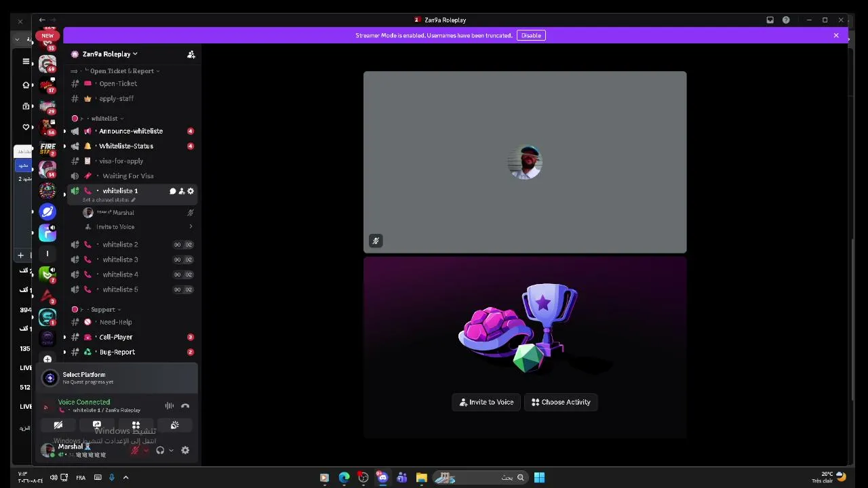Turn on camera in the voice panel

pyautogui.click(x=58, y=425)
